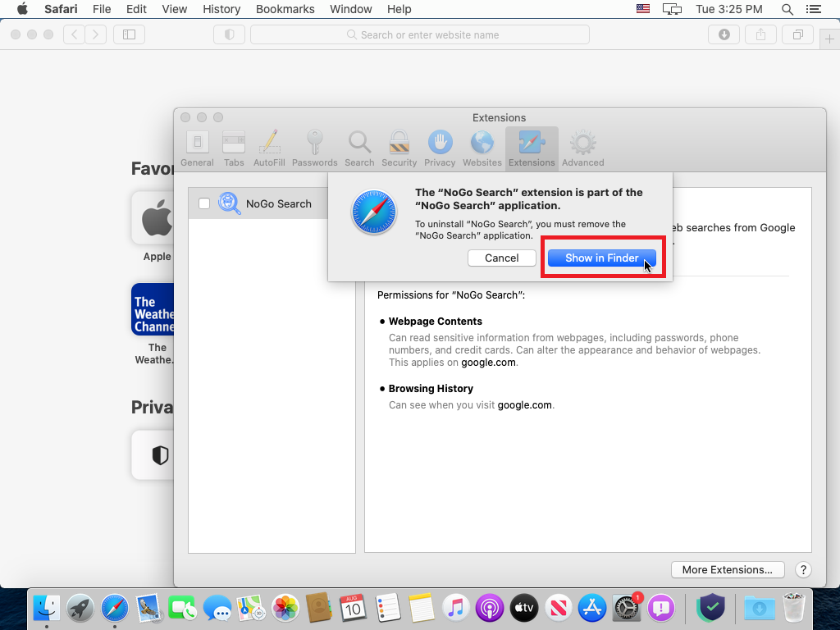Click the screen mirroring display icon

pos(672,9)
